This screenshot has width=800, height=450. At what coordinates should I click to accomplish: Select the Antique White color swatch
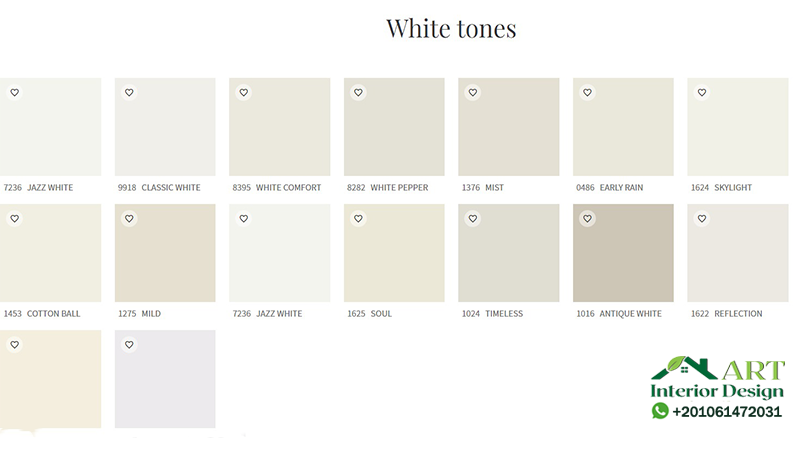(x=623, y=260)
